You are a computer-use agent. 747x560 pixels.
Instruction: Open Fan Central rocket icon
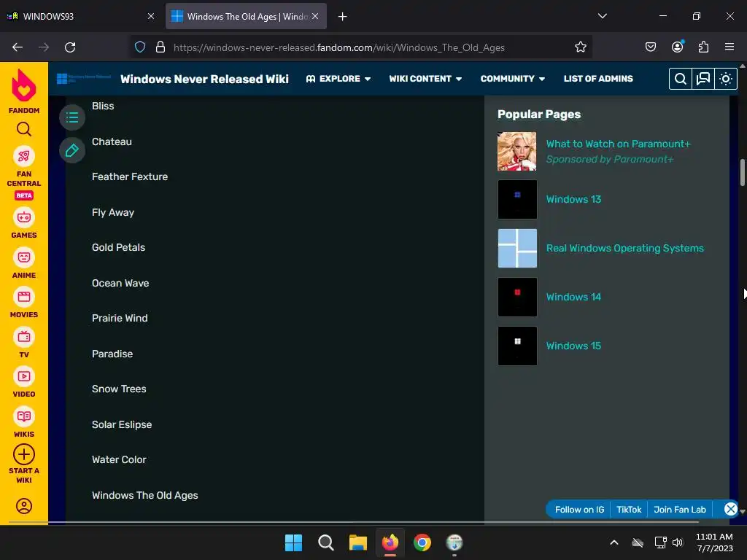point(24,157)
